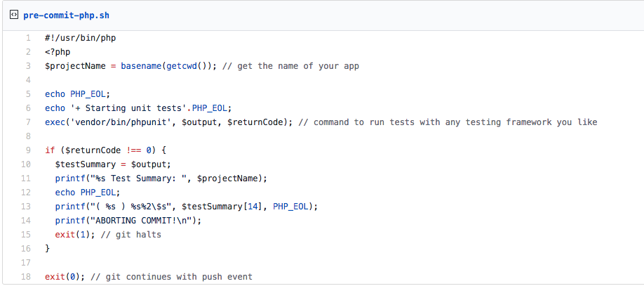This screenshot has height=286, width=644.
Task: Click line number 6 for Starting unit tests
Action: tap(28, 108)
